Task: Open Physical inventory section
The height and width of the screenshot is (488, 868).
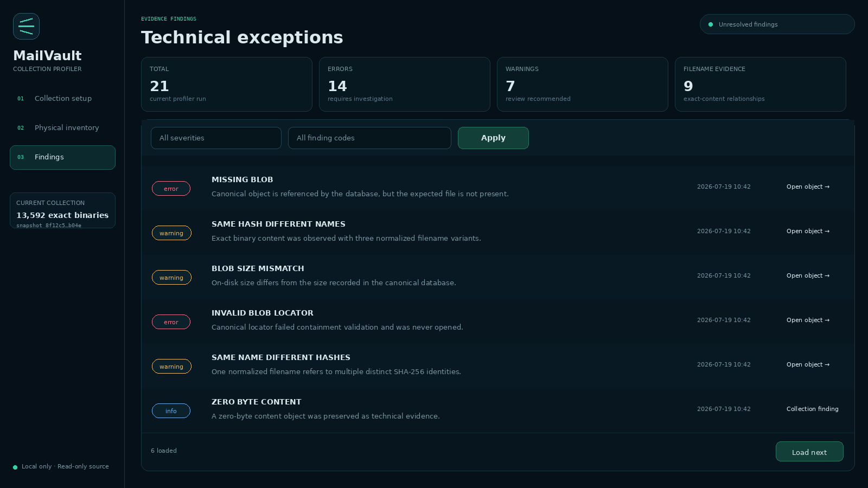Action: [x=62, y=128]
